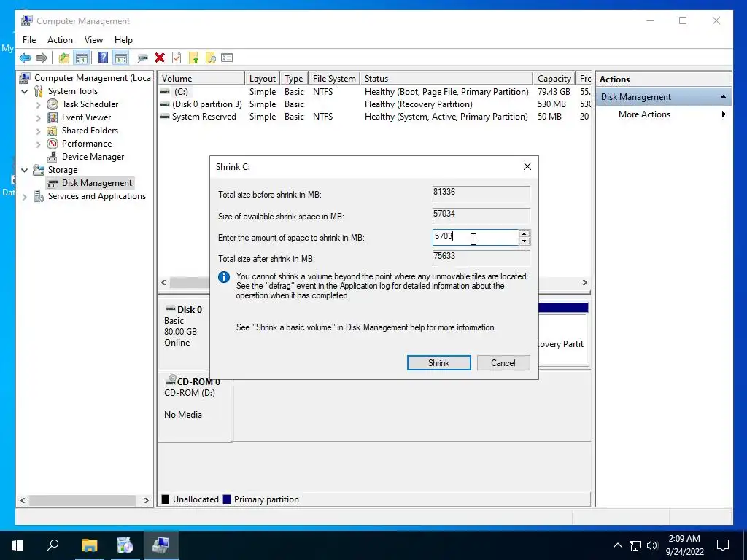Close the Shrink C: dialog
Viewport: 747px width, 560px height.
[527, 166]
